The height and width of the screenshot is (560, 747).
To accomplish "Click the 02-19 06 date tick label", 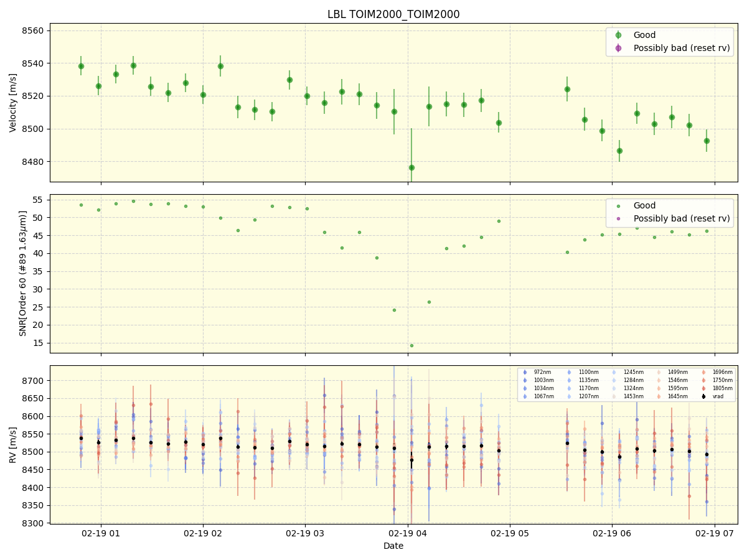I will 612,534.
